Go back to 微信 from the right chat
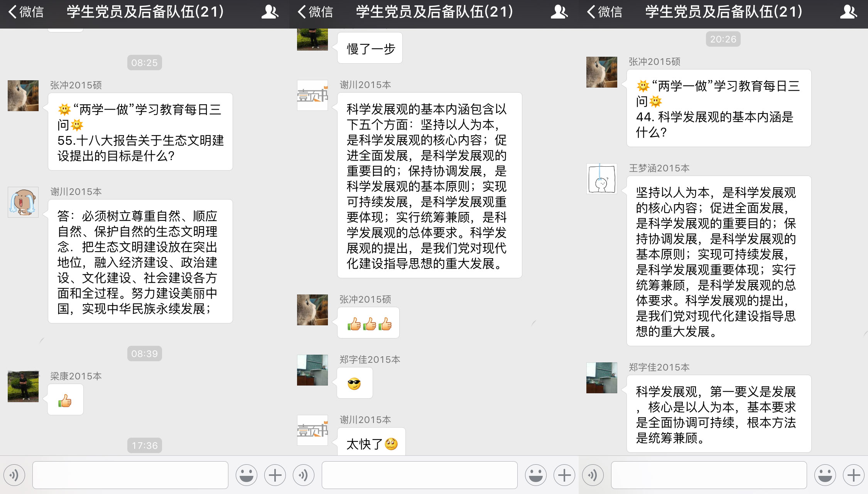The height and width of the screenshot is (494, 868). pos(605,12)
